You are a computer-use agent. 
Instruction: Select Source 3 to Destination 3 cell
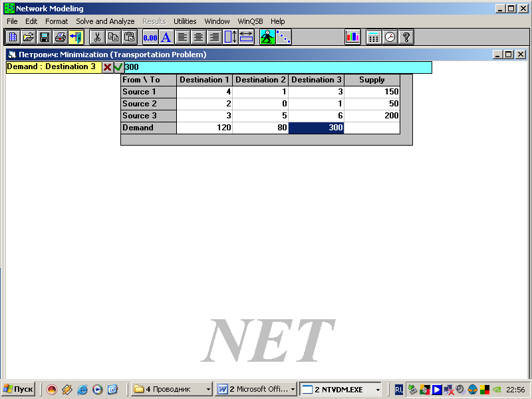[x=317, y=116]
